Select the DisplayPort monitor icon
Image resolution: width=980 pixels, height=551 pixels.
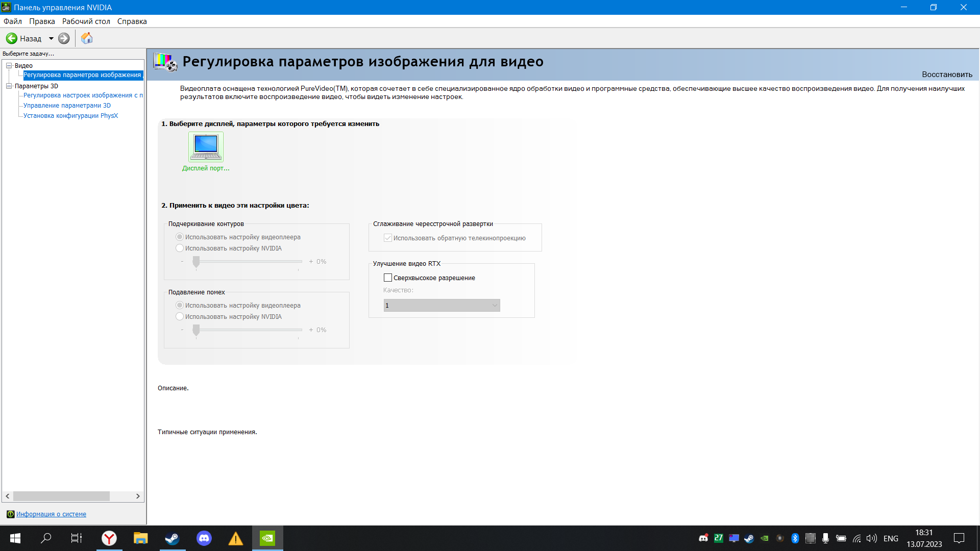(x=206, y=146)
